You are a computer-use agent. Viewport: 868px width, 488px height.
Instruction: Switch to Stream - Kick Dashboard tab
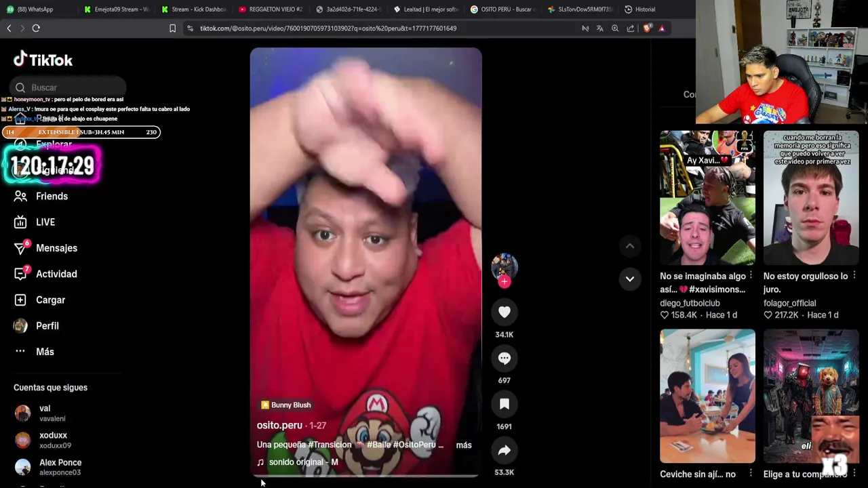193,9
